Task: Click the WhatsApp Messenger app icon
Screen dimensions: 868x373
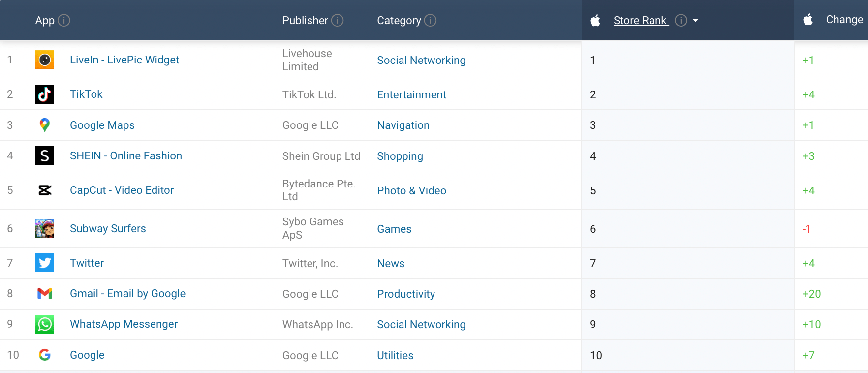Action: 45,324
